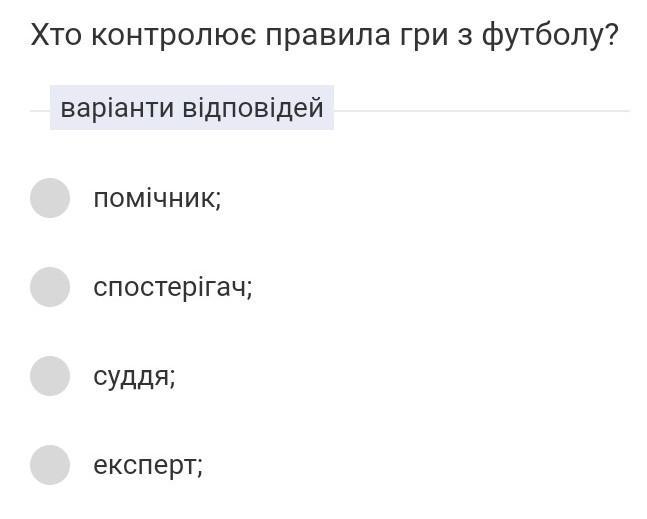Choose the спостерігач radio button
The image size is (647, 519).
coord(50,287)
